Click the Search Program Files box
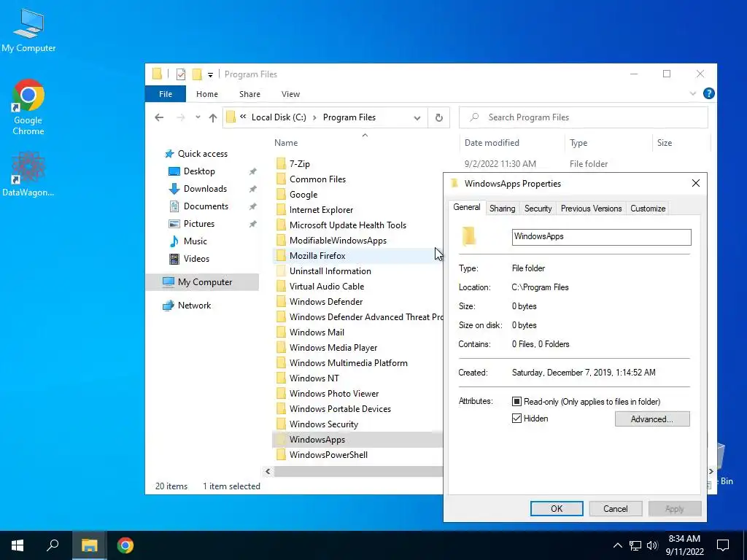This screenshot has width=747, height=560. pos(583,117)
